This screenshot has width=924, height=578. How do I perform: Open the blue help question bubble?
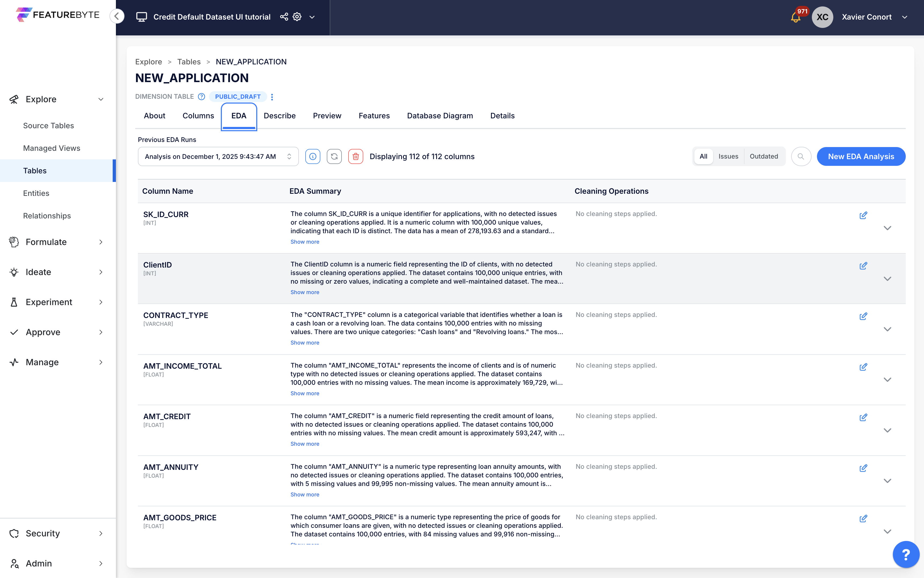click(906, 554)
